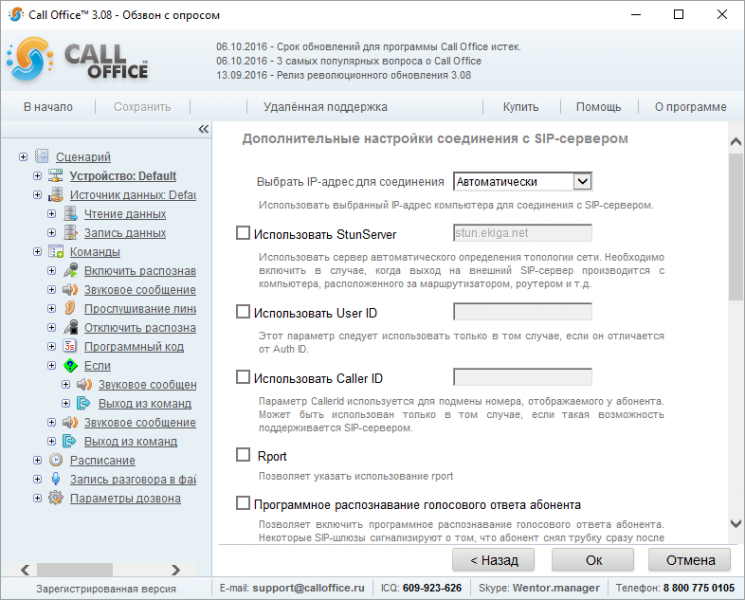Click the Call Office logo
The width and height of the screenshot is (745, 600).
point(78,60)
